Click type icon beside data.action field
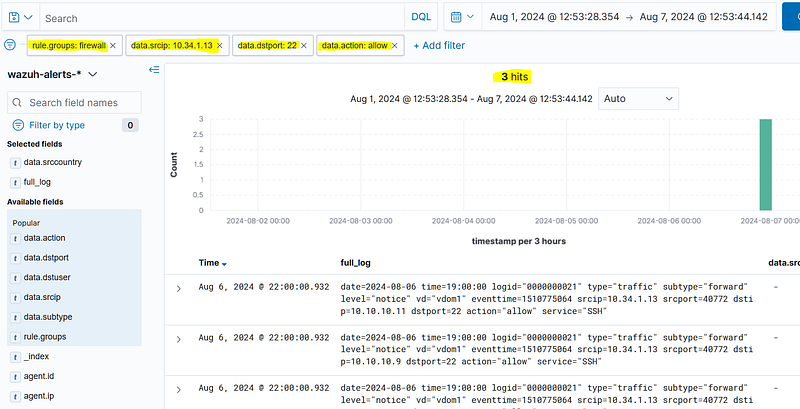 point(15,238)
